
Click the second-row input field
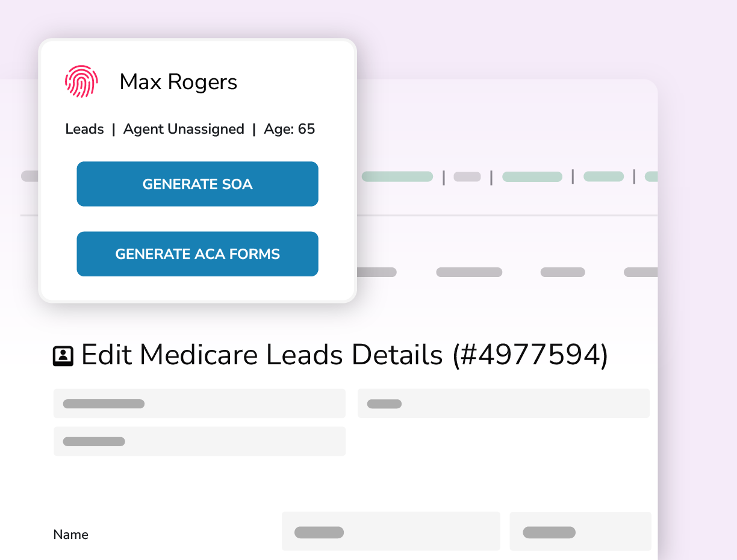(x=199, y=441)
